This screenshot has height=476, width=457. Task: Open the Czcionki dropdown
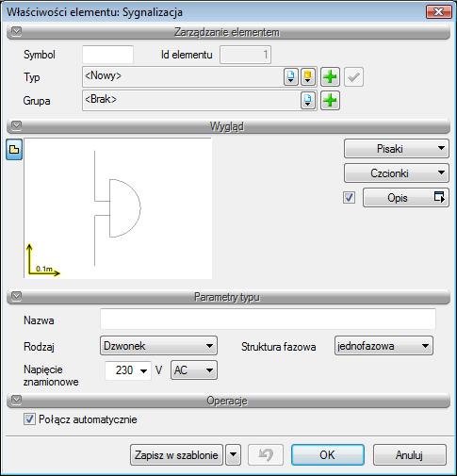[397, 172]
